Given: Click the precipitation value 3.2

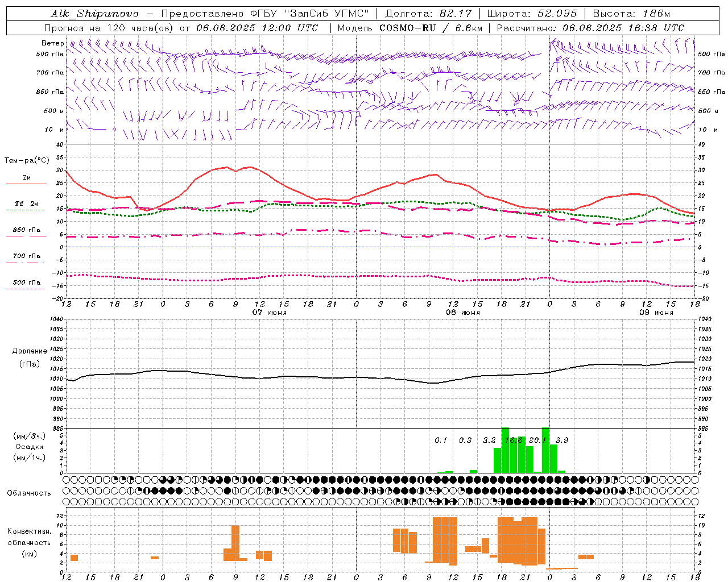Looking at the screenshot, I should [x=489, y=440].
